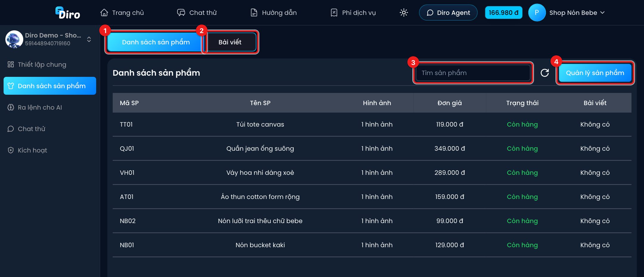Click the Quản lý sản phẩm button

point(595,73)
